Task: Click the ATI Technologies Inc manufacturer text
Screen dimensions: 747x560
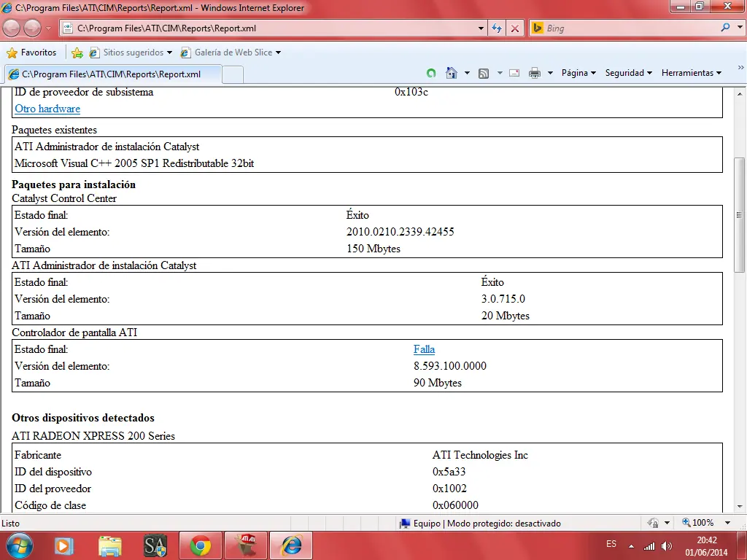Action: (x=480, y=455)
